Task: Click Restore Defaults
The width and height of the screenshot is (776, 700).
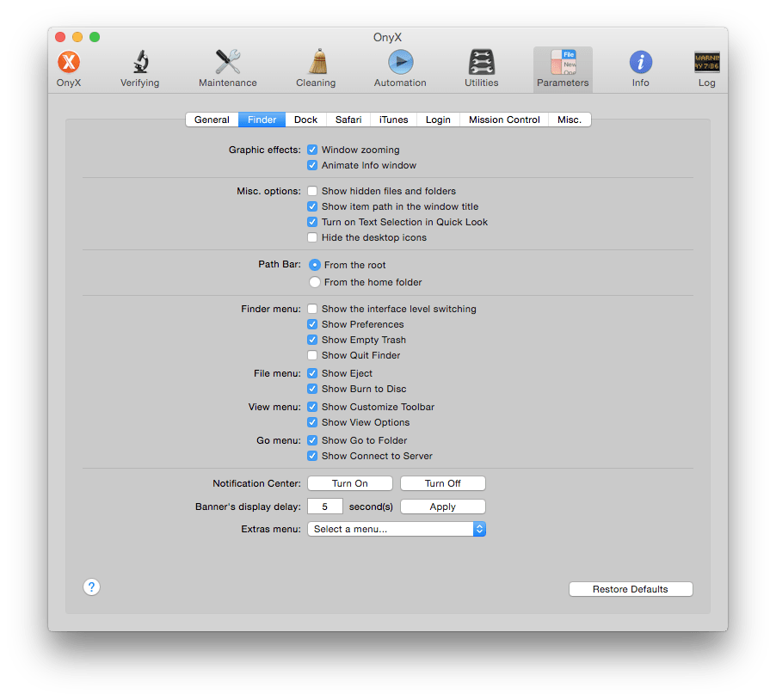Action: coord(631,588)
